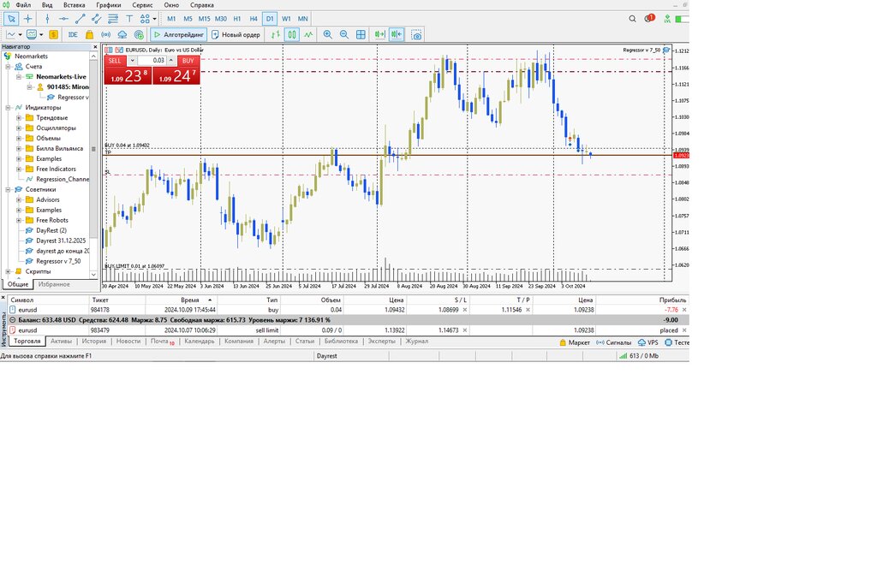This screenshot has height=588, width=877.
Task: Select the Fibonacci retracement tool
Action: click(113, 19)
